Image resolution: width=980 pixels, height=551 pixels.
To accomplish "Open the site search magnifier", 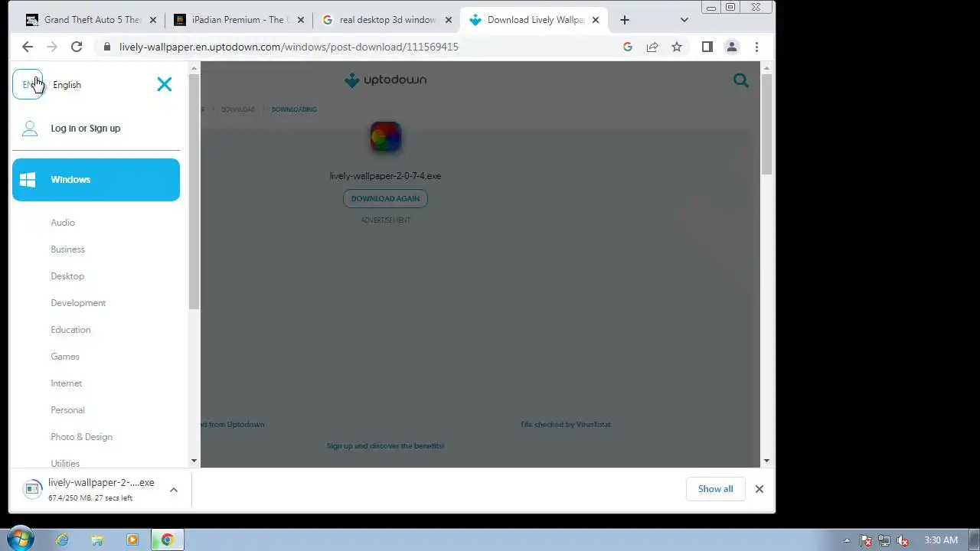I will [740, 80].
